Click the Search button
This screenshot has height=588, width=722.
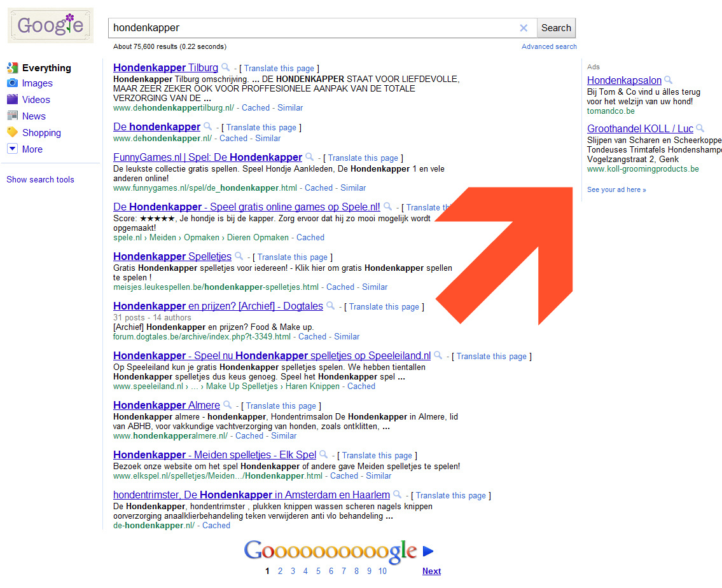[556, 28]
